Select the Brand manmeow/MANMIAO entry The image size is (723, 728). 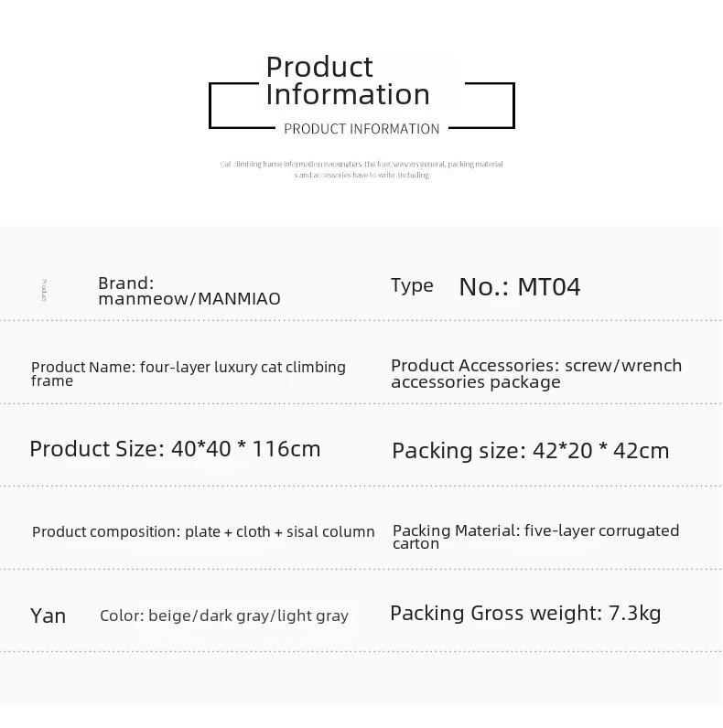(x=189, y=291)
